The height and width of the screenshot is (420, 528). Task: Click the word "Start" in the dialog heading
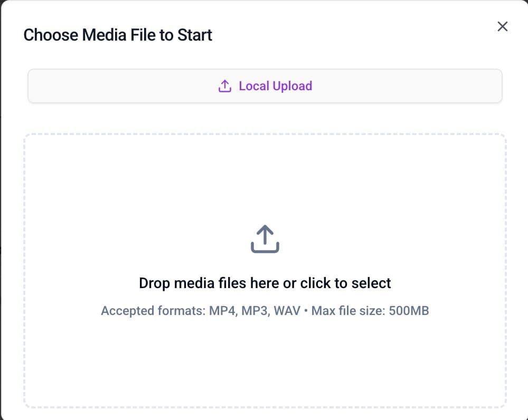click(x=195, y=35)
